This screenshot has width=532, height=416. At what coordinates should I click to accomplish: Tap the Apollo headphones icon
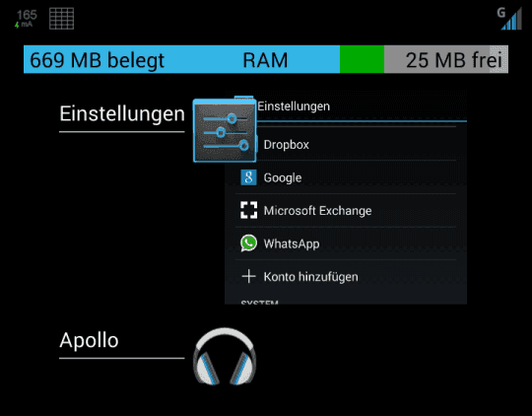225,357
